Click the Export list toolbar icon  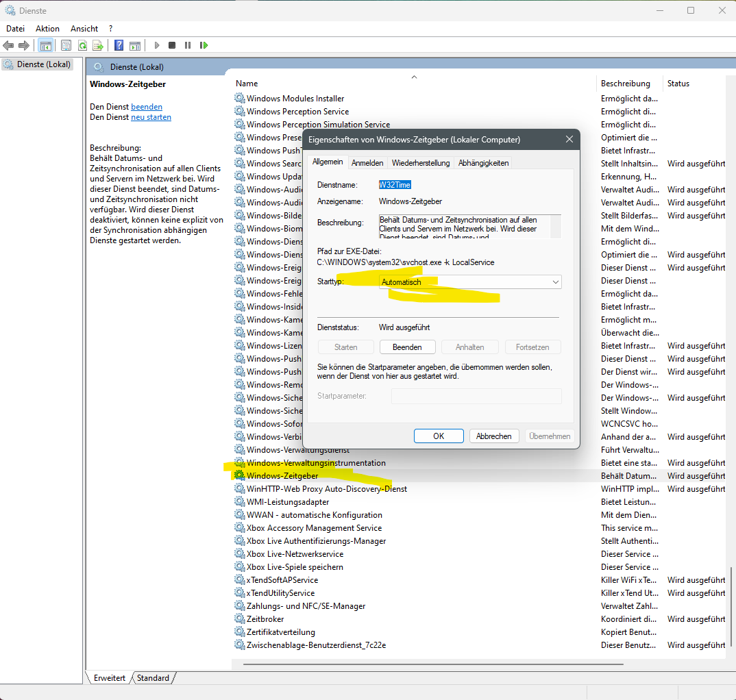[98, 45]
